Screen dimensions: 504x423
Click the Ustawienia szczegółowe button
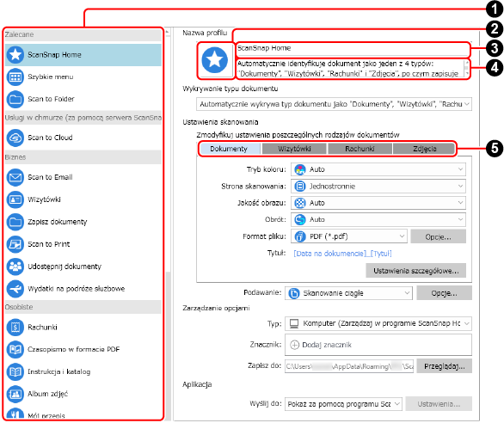[415, 271]
